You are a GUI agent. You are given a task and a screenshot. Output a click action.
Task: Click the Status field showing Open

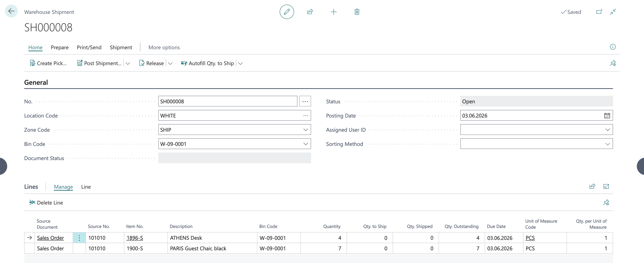pos(537,101)
